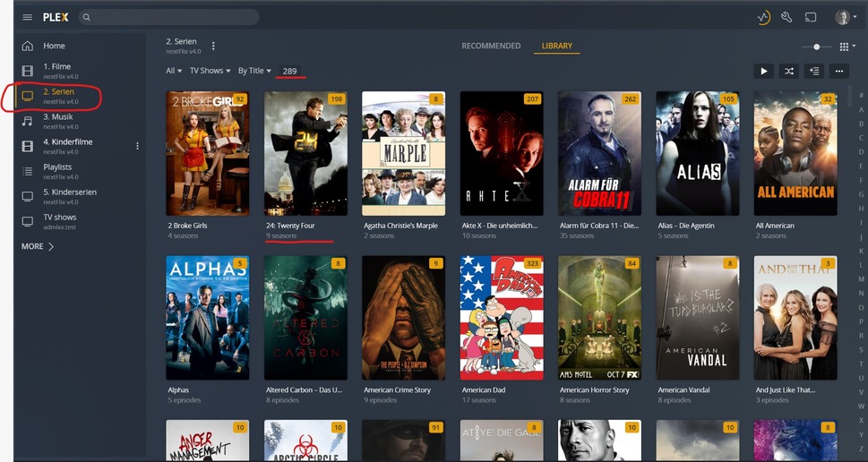The image size is (868, 462).
Task: Open the 2 Broke Girls poster
Action: click(x=208, y=153)
